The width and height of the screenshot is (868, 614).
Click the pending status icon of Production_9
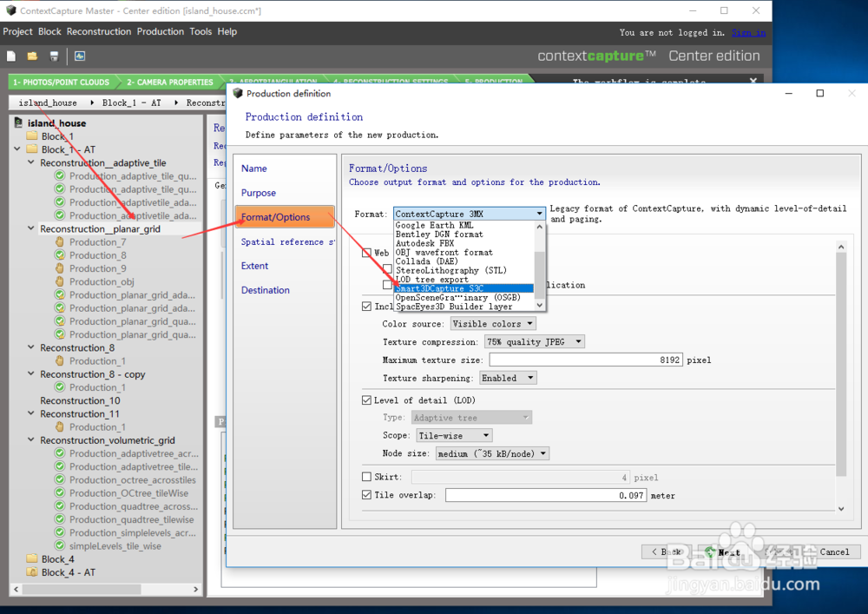(x=60, y=268)
